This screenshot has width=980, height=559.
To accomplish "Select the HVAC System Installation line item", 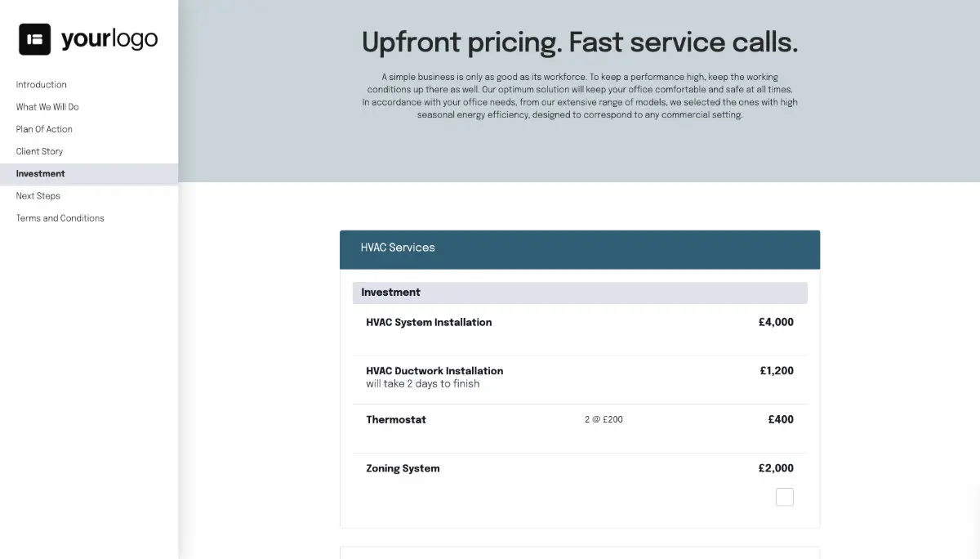I will tap(429, 322).
